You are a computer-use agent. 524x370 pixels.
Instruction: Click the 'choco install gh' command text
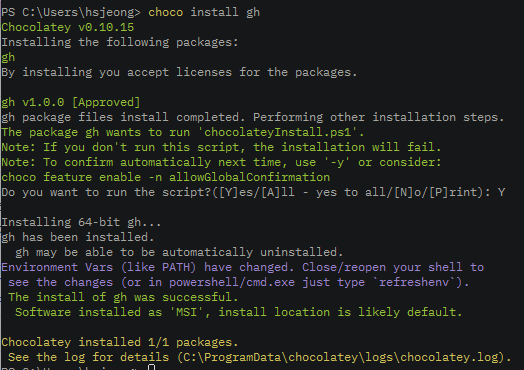(x=204, y=12)
